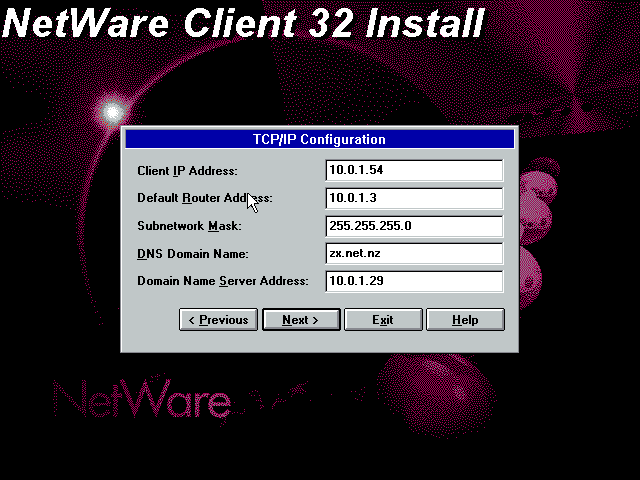Click the "Subnetwork Mask:" label

189,226
